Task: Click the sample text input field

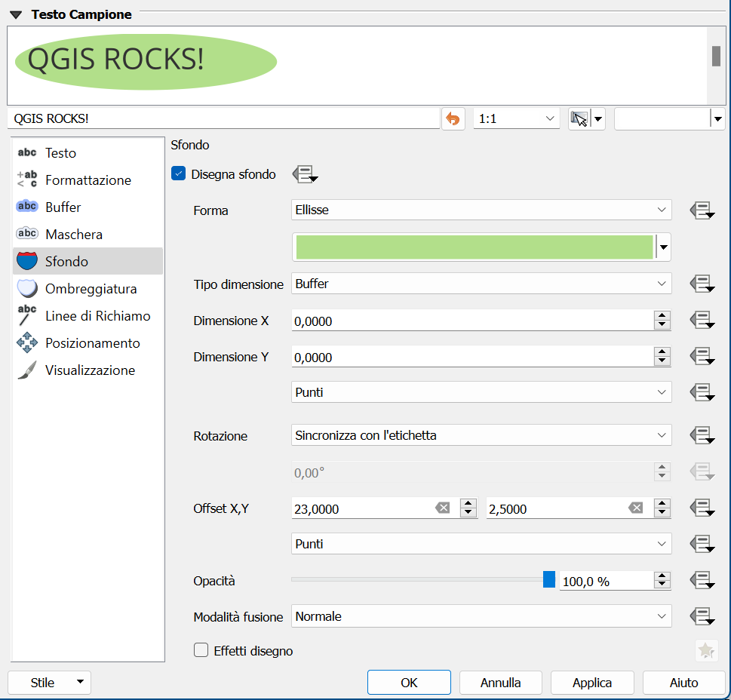Action: click(x=224, y=118)
